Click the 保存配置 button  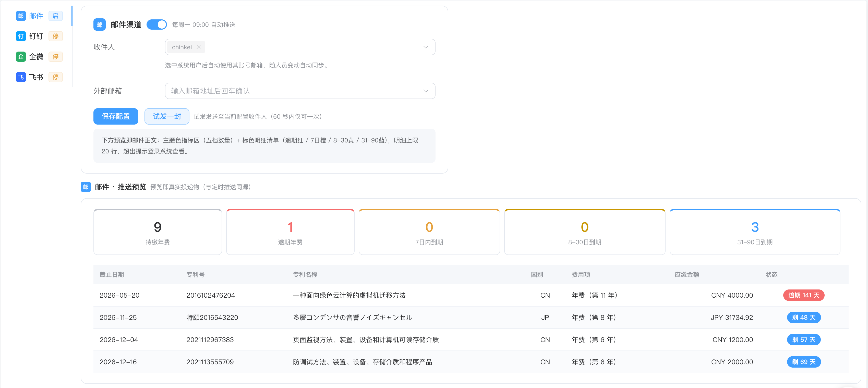116,117
